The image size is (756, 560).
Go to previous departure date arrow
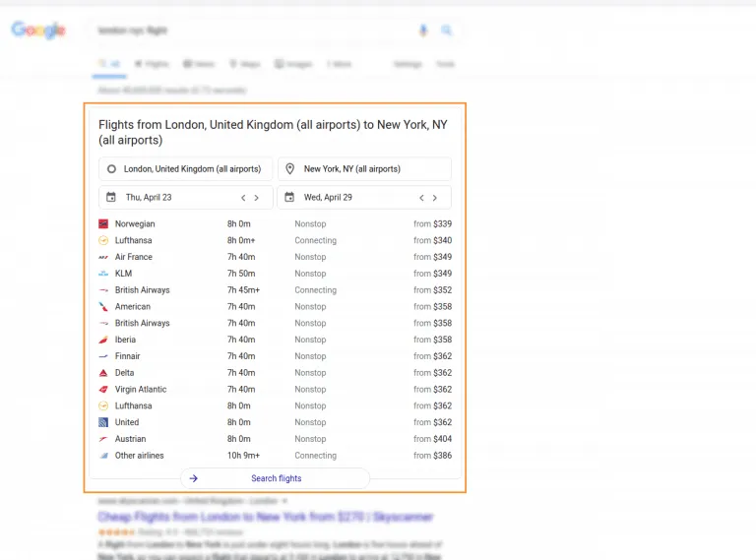pyautogui.click(x=243, y=198)
